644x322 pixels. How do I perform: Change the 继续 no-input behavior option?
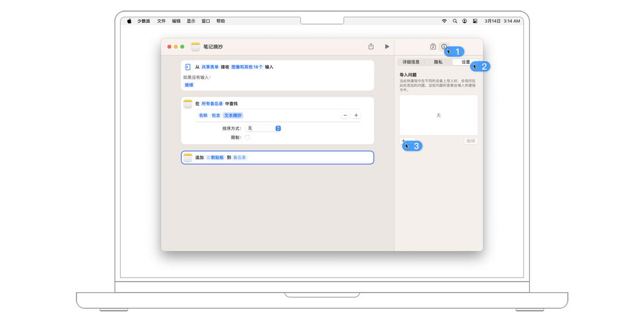tap(189, 85)
